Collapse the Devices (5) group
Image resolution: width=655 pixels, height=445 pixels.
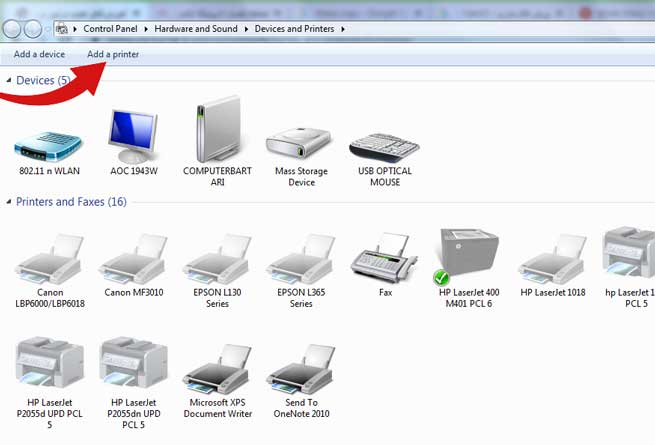tap(8, 80)
